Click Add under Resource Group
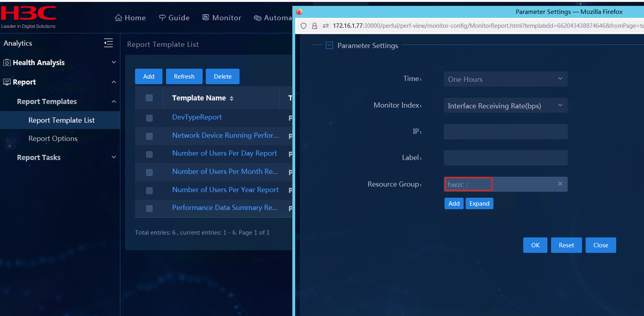The width and height of the screenshot is (644, 316). (x=454, y=203)
